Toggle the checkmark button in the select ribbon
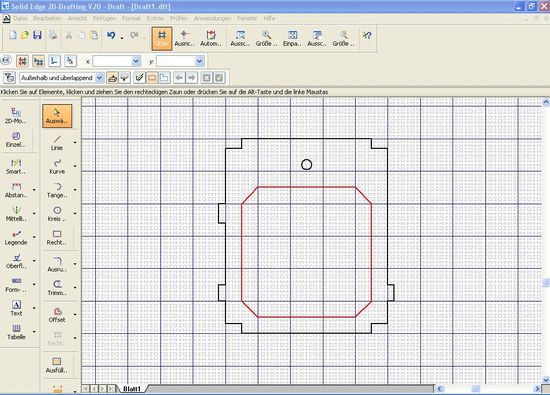Screen dimensions: 550x395 [x=139, y=78]
